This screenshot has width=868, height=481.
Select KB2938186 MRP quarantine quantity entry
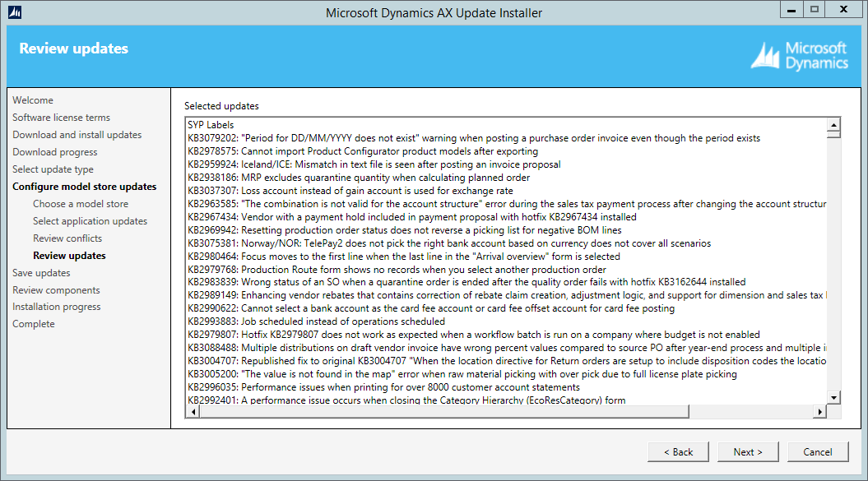pyautogui.click(x=359, y=178)
